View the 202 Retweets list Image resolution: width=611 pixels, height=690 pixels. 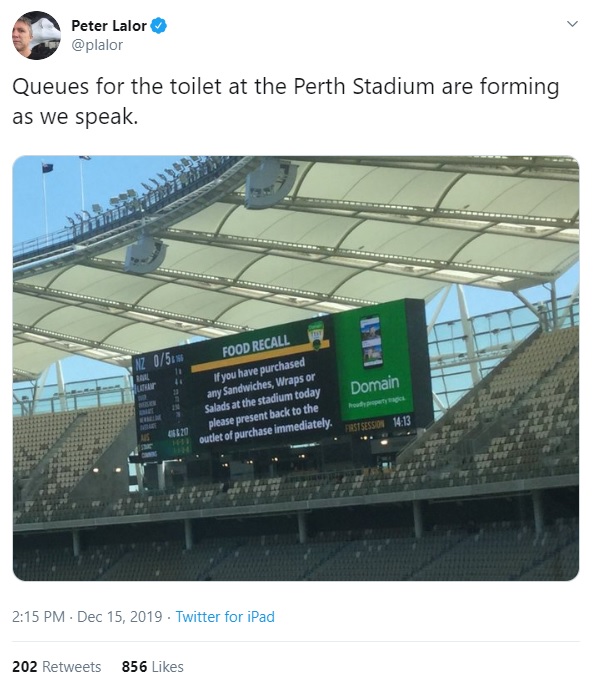56,666
